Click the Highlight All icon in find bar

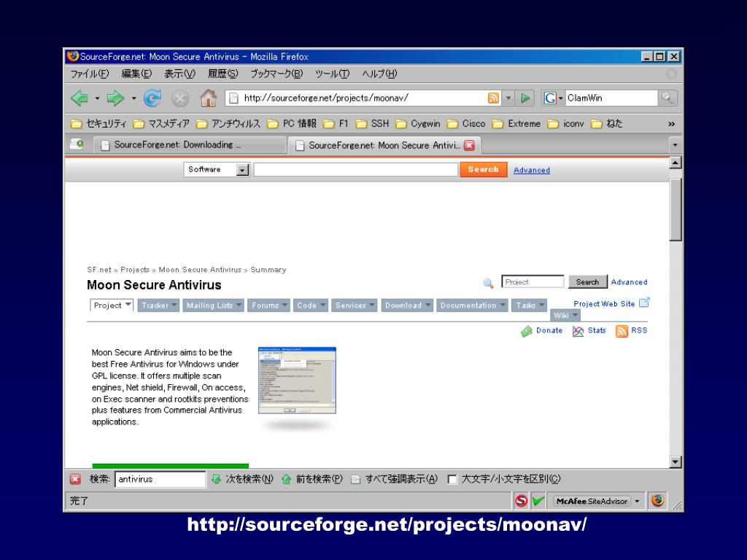pos(355,480)
